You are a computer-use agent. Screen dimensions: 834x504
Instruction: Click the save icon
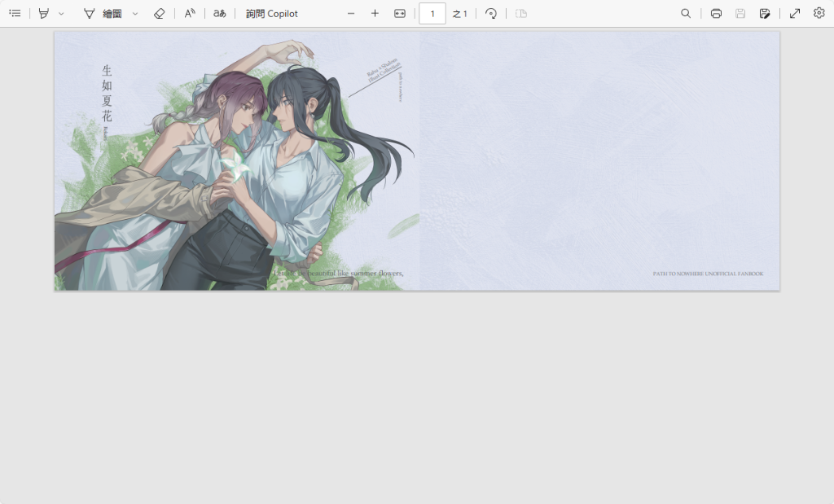click(x=740, y=13)
